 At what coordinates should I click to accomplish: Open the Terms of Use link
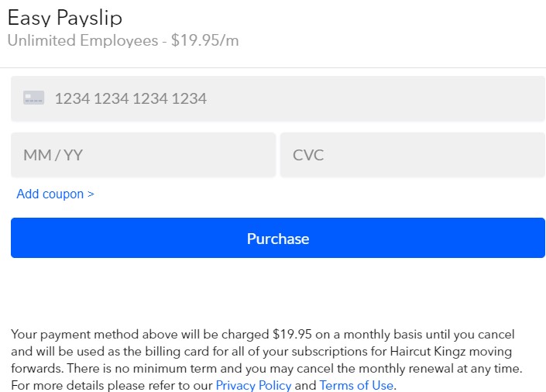click(x=356, y=385)
